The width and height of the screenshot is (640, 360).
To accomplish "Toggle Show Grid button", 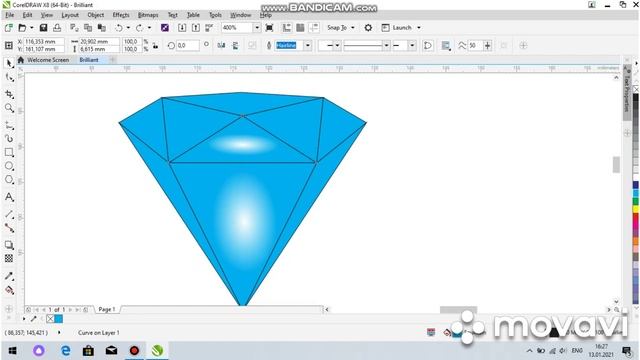I will pos(300,28).
